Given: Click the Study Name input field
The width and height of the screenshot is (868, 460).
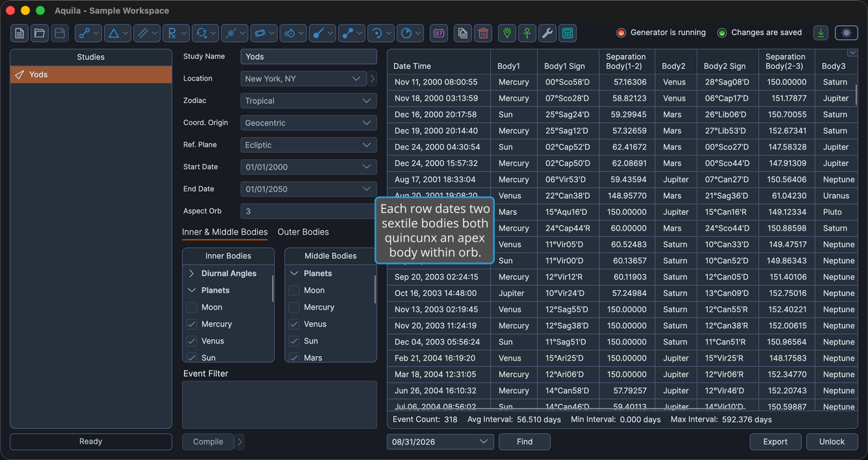Looking at the screenshot, I should [309, 57].
